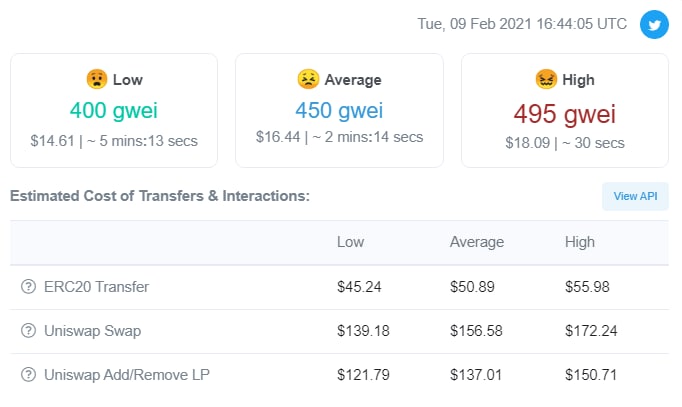Click the Low column header

pos(351,242)
